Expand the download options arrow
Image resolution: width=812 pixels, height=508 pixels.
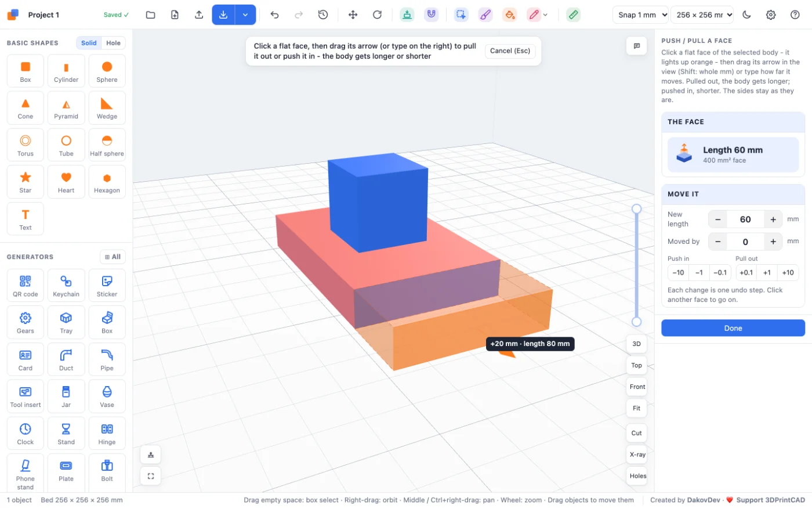(245, 15)
